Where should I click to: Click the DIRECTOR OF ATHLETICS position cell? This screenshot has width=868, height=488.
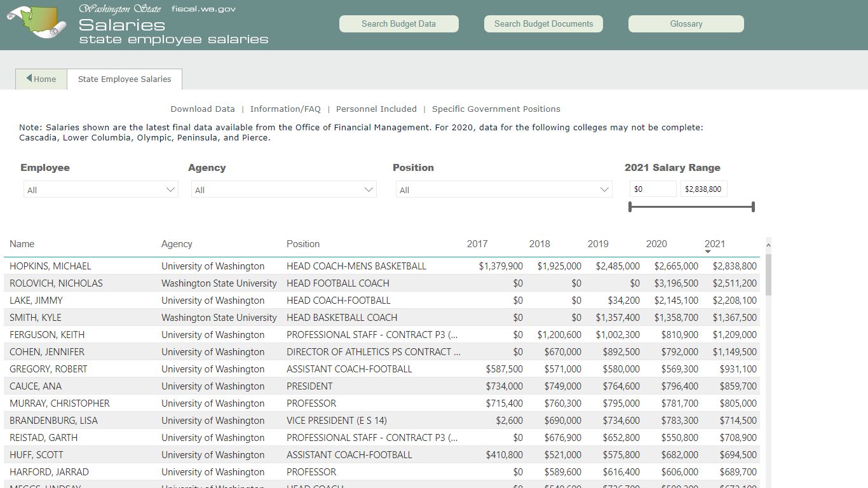[x=374, y=352]
